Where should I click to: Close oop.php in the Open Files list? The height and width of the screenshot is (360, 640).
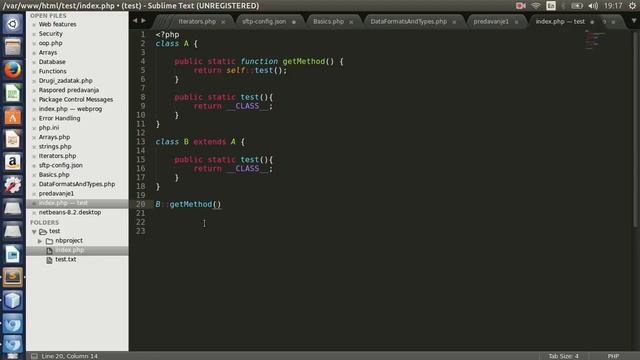34,43
